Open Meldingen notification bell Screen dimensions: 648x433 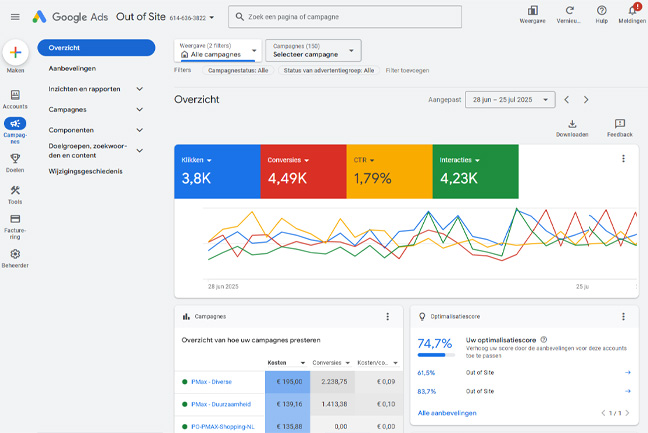coord(632,11)
